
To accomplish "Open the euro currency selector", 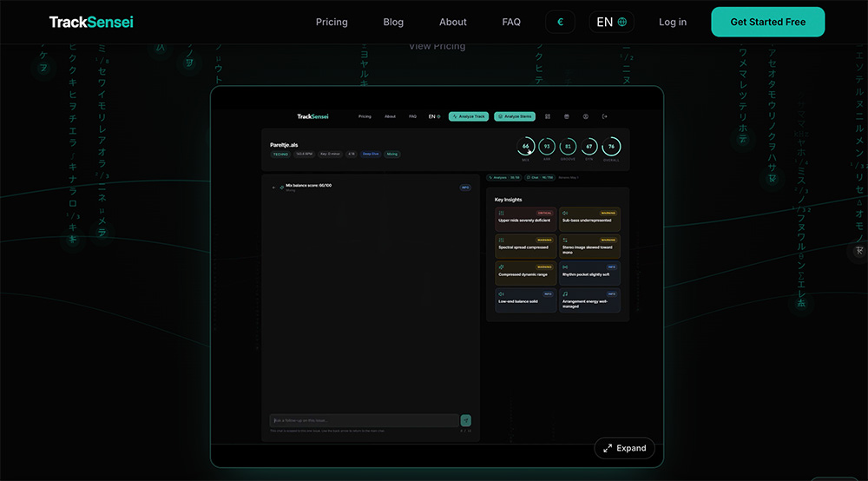I will 560,23.
